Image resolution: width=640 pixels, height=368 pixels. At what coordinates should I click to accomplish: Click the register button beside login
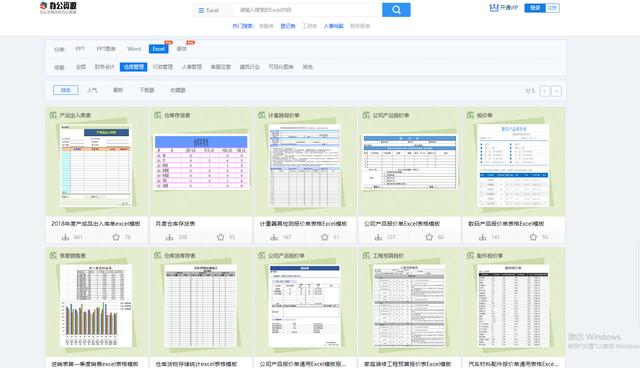[552, 8]
